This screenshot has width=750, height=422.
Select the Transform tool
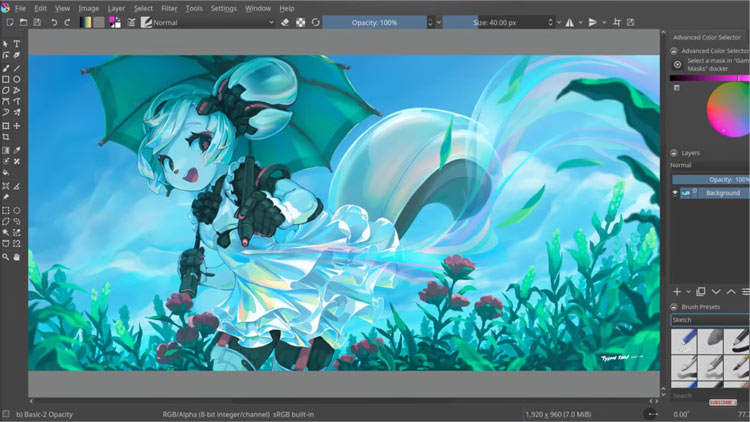(x=5, y=126)
